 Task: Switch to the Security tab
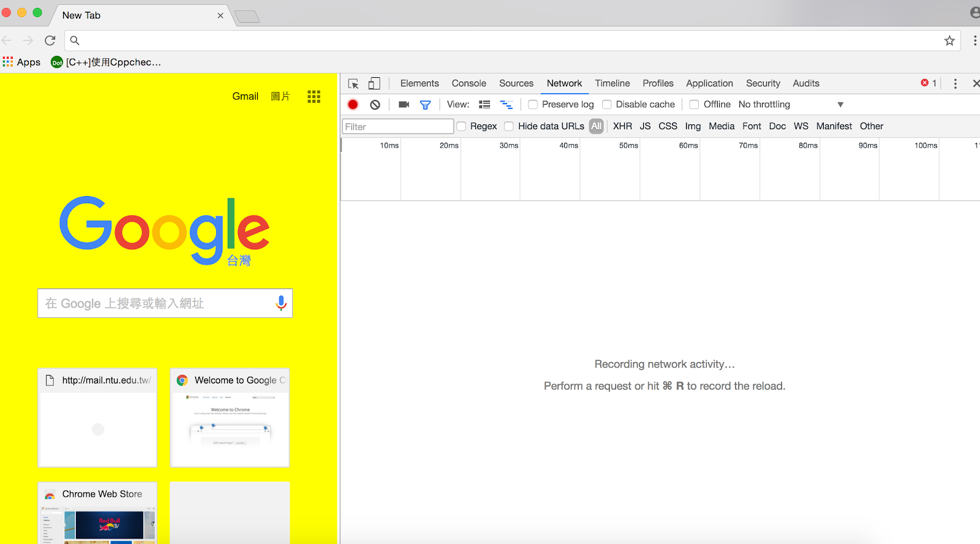point(763,83)
